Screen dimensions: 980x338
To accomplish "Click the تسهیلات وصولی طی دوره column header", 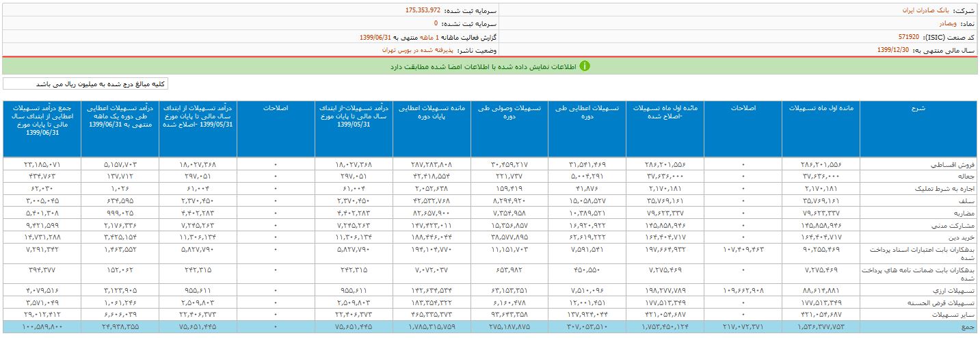I will coord(509,112).
